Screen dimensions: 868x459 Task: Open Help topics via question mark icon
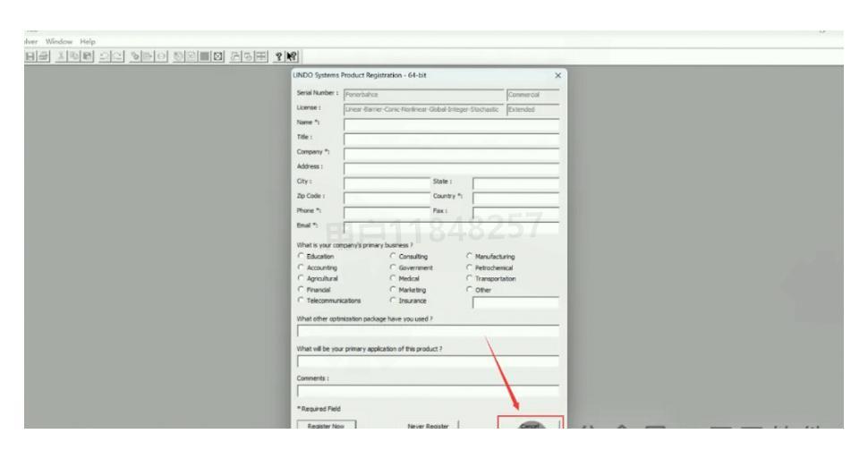279,56
